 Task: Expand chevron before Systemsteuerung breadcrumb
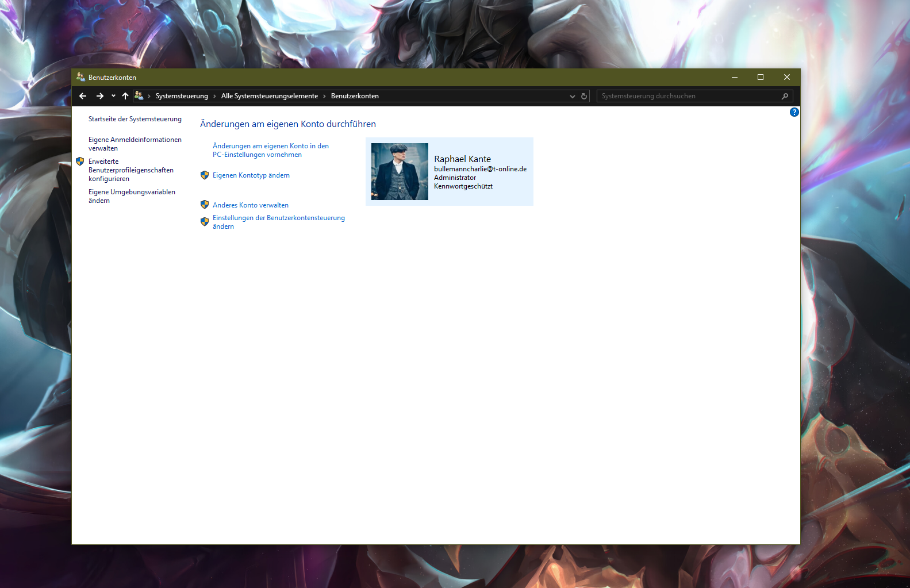click(149, 96)
